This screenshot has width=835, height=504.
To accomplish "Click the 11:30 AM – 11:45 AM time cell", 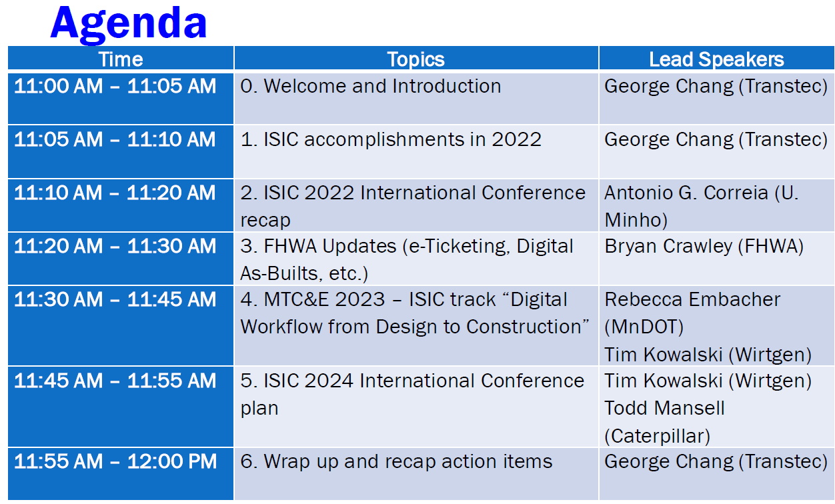I will 121,325.
